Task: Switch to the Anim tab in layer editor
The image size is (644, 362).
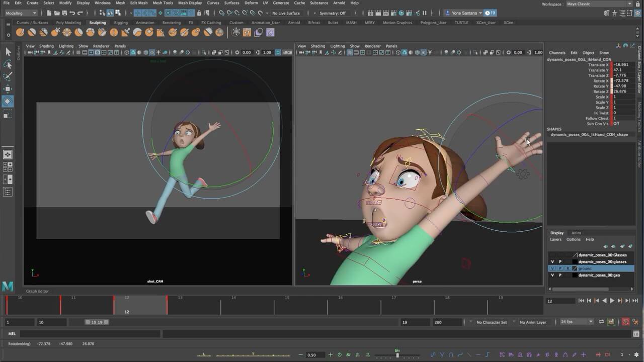Action: (x=576, y=233)
